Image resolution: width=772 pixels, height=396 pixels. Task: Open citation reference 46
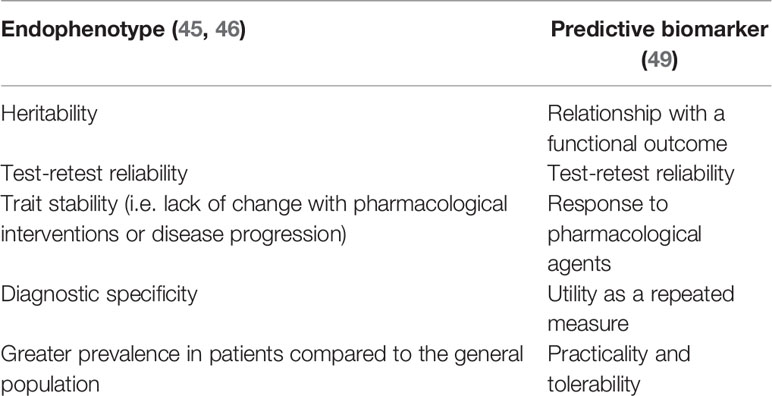pyautogui.click(x=226, y=31)
